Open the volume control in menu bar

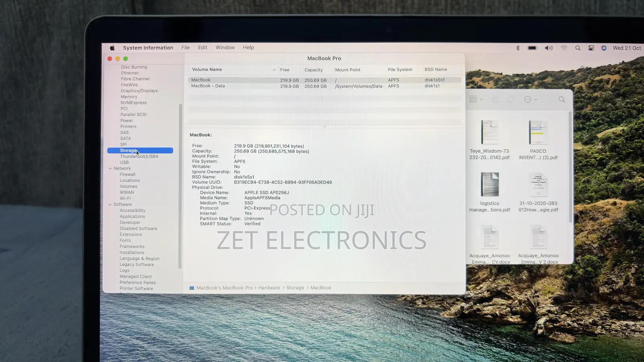pos(549,48)
